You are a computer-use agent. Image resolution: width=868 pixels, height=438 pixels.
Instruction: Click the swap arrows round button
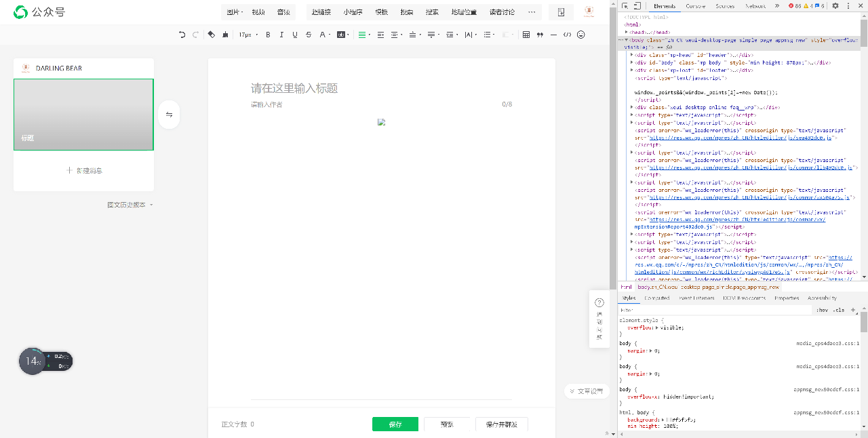click(x=169, y=115)
